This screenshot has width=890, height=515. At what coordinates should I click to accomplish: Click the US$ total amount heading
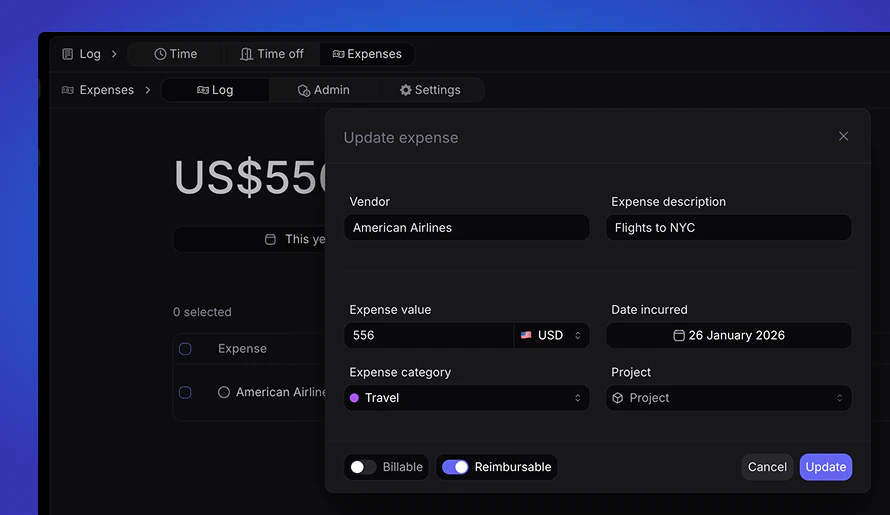[250, 178]
